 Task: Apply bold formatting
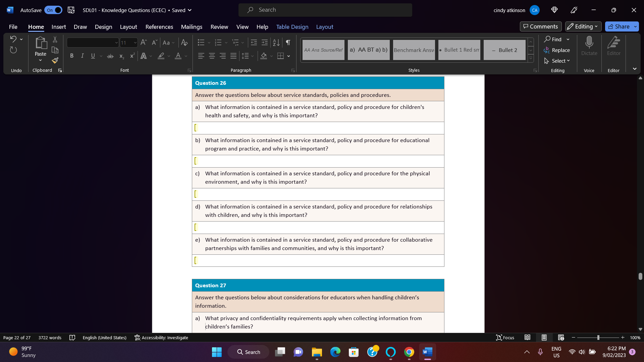coord(71,56)
